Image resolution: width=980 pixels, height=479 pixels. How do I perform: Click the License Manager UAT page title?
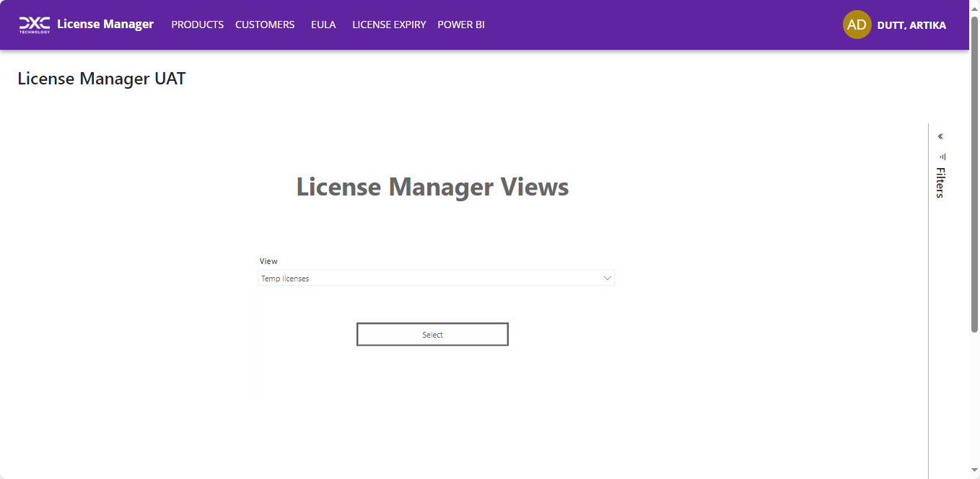[102, 79]
